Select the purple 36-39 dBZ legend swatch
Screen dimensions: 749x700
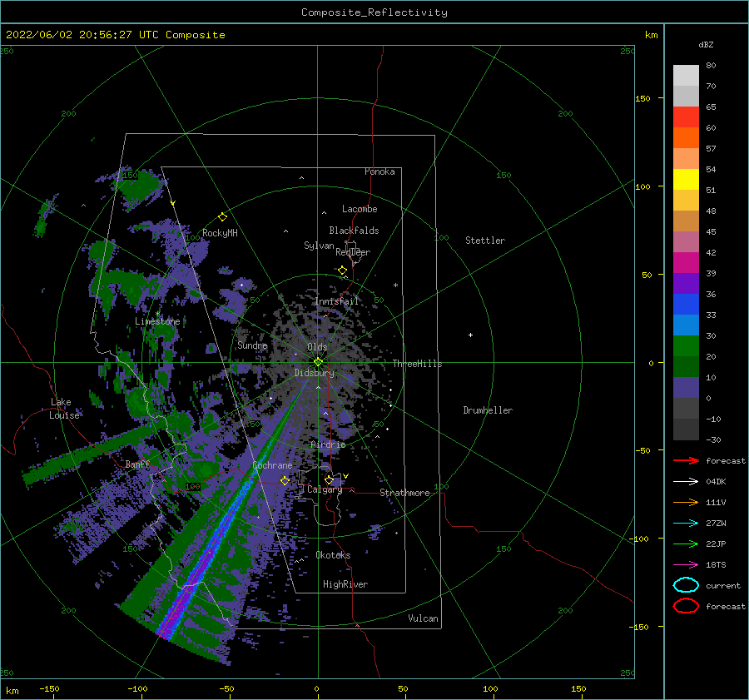(x=686, y=283)
